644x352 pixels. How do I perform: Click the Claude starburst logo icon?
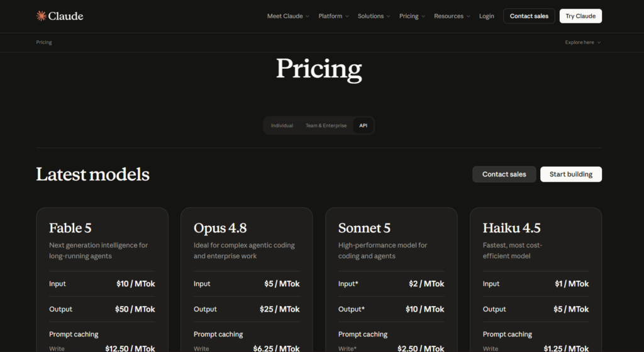click(41, 16)
